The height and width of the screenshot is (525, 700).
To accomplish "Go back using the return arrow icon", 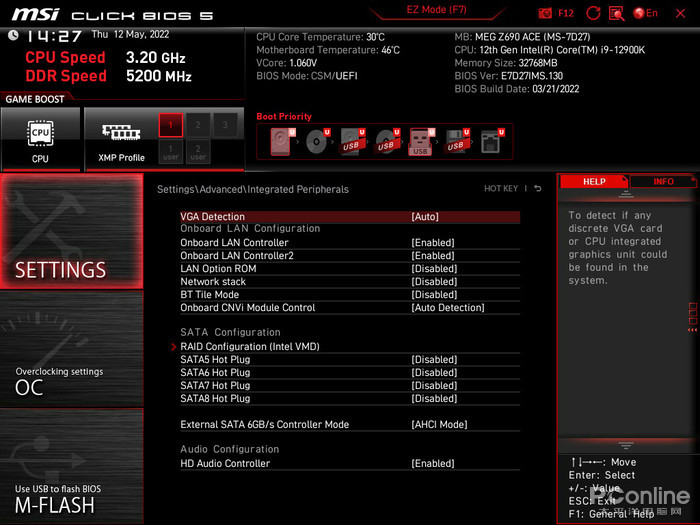I will [538, 188].
